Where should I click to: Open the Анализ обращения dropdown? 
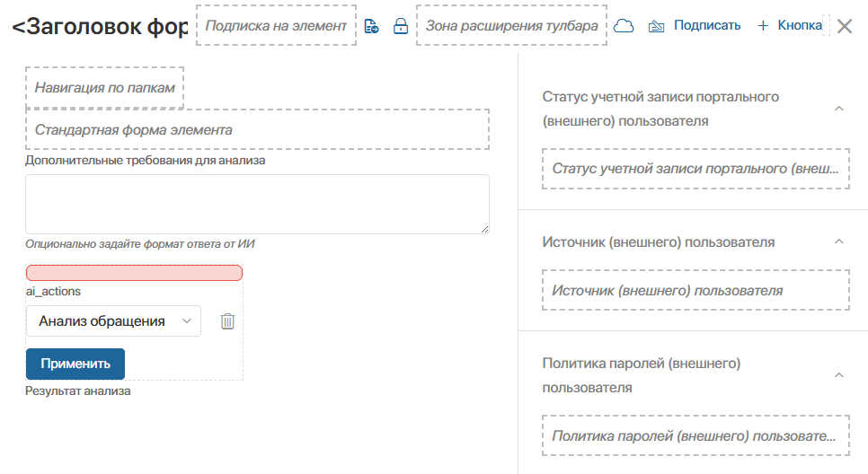pyautogui.click(x=113, y=321)
